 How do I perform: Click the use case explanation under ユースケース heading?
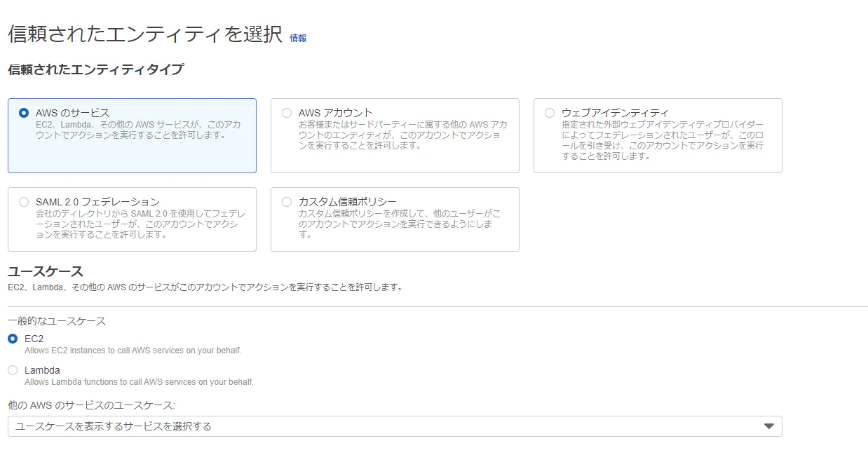[205, 287]
